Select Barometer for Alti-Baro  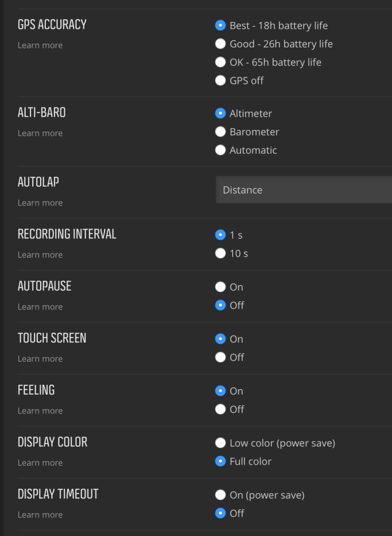[x=220, y=132]
